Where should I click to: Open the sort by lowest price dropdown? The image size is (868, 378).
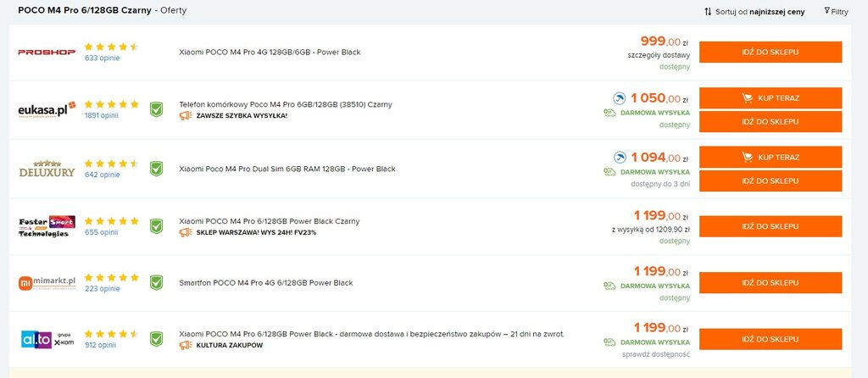click(754, 12)
